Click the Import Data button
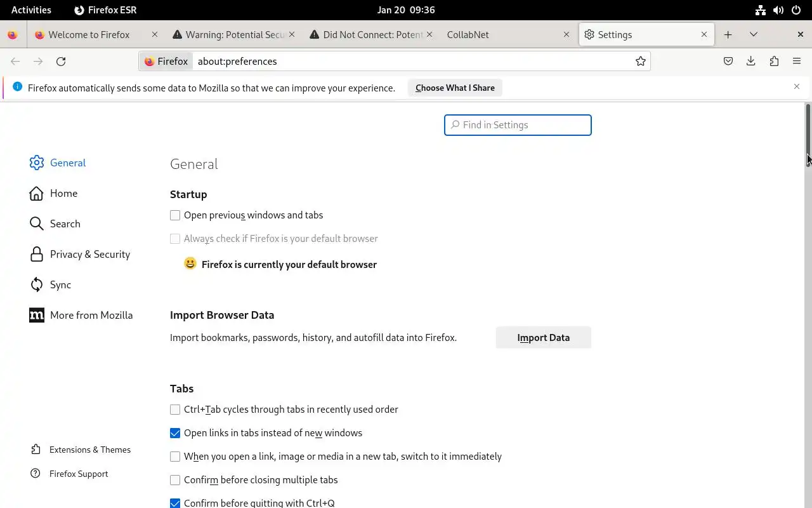This screenshot has width=812, height=508. pos(543,338)
